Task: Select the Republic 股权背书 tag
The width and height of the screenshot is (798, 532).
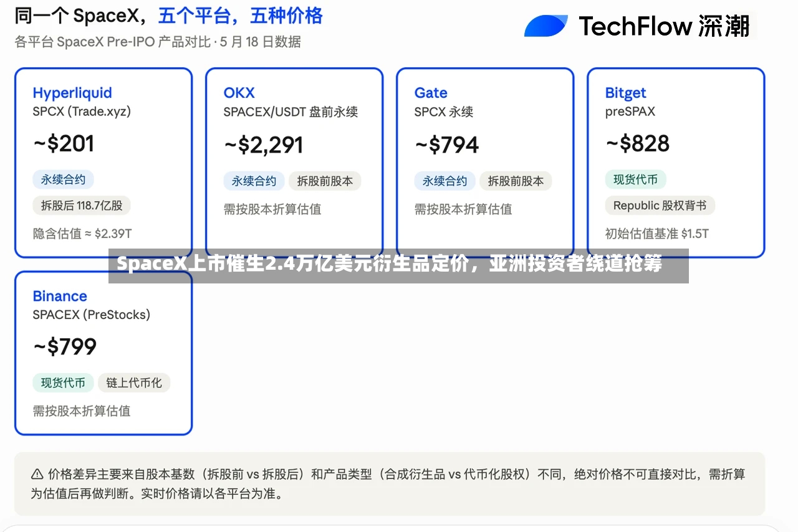Action: [x=660, y=206]
